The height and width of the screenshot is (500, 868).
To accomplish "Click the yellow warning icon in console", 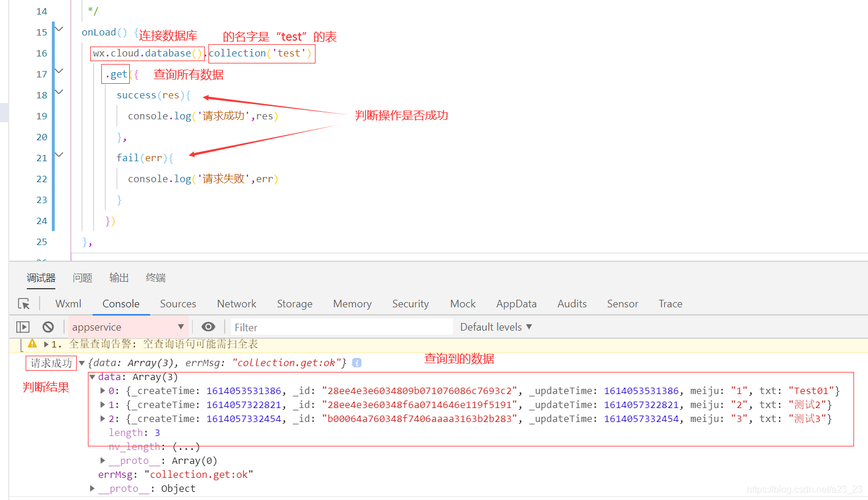I will pos(32,343).
